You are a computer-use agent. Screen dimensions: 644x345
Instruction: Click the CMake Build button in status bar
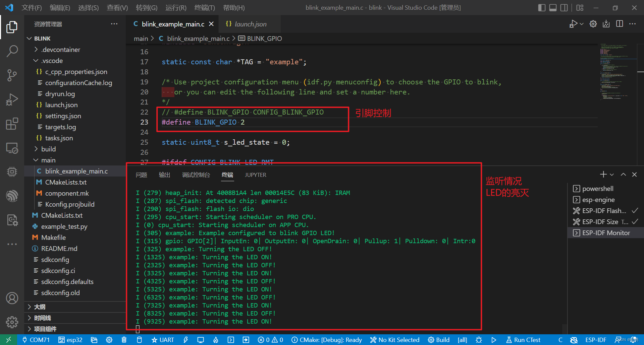click(439, 340)
